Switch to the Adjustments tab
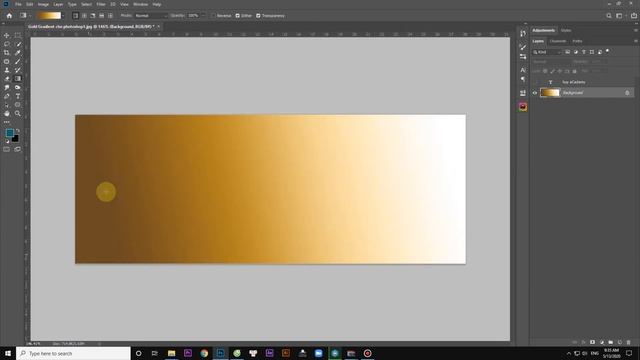 tap(543, 30)
